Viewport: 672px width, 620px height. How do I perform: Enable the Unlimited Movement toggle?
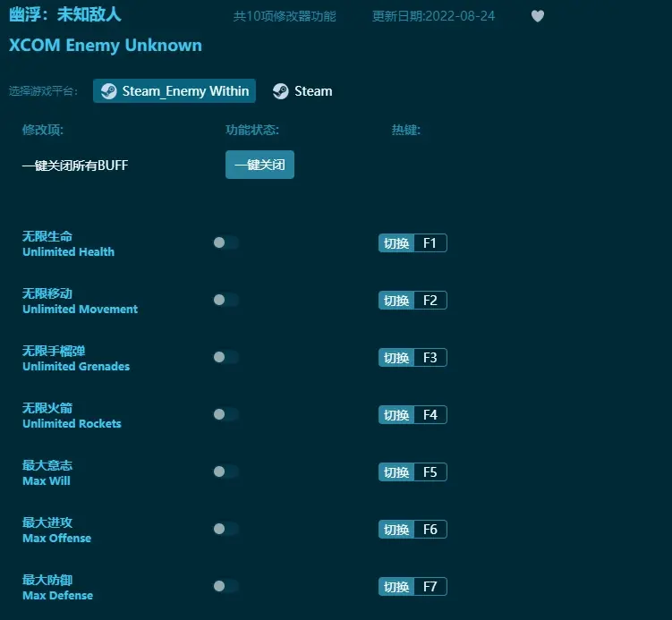point(225,300)
